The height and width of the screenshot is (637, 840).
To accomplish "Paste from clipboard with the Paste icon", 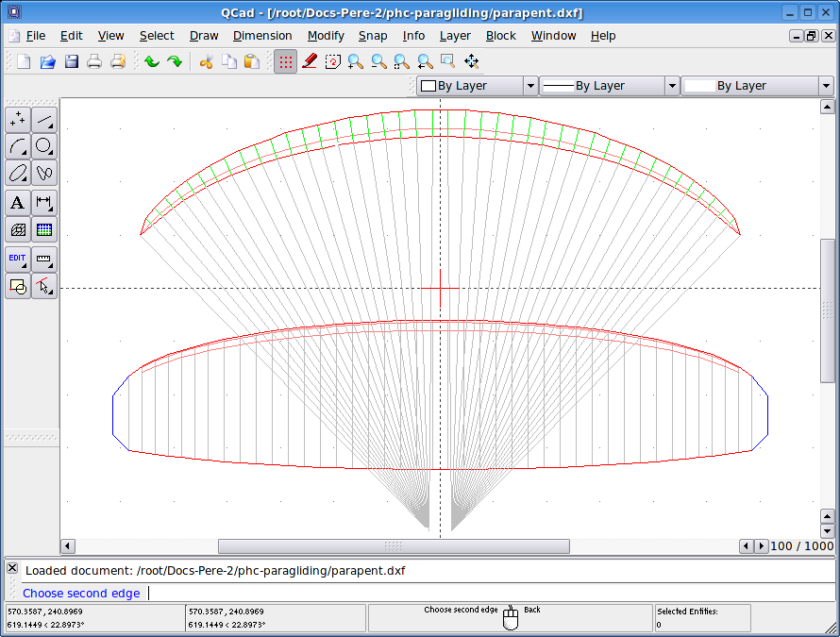I will pos(252,61).
